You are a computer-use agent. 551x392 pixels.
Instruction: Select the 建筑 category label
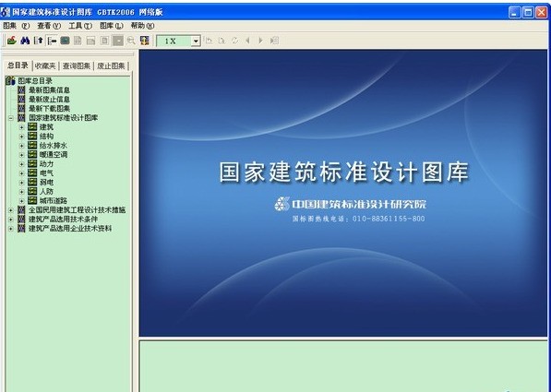[x=46, y=126]
